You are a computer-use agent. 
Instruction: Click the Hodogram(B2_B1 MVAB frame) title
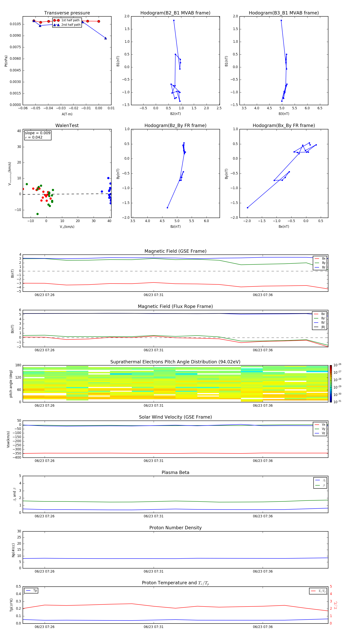(175, 13)
